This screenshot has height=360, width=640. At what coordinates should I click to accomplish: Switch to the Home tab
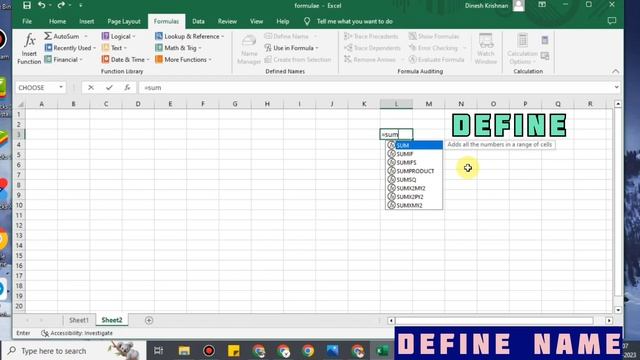[x=58, y=21]
